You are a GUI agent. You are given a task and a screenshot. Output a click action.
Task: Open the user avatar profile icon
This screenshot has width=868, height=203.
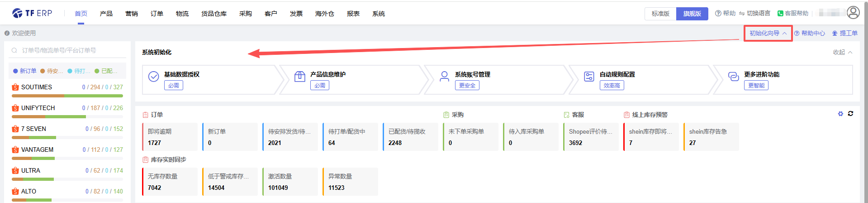(853, 13)
